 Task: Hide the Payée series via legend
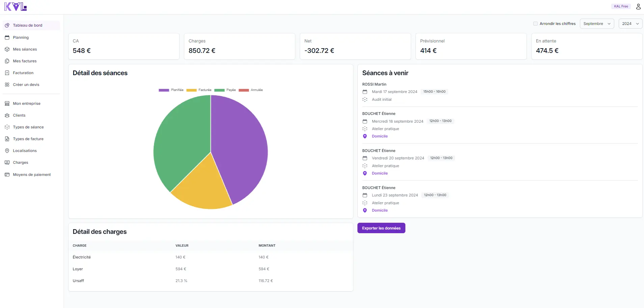tap(225, 90)
